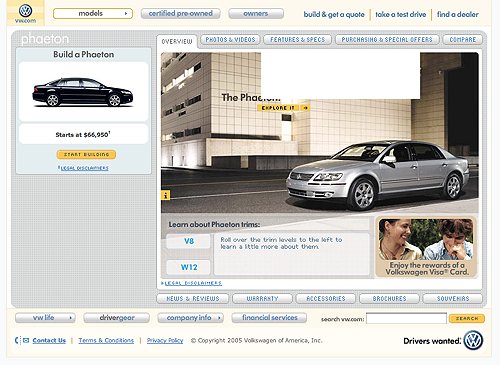Click the VW emblem next to Drivers wanted
The width and height of the screenshot is (500, 365).
coord(473,340)
